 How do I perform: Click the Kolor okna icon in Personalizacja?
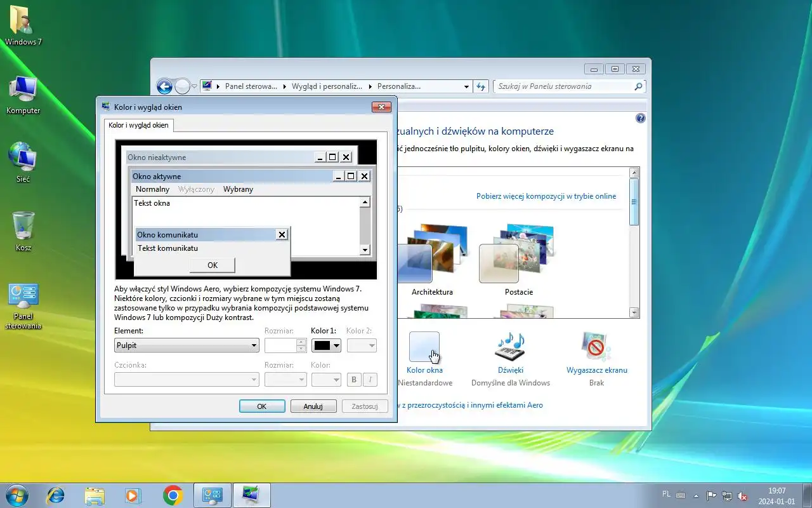[x=424, y=347]
